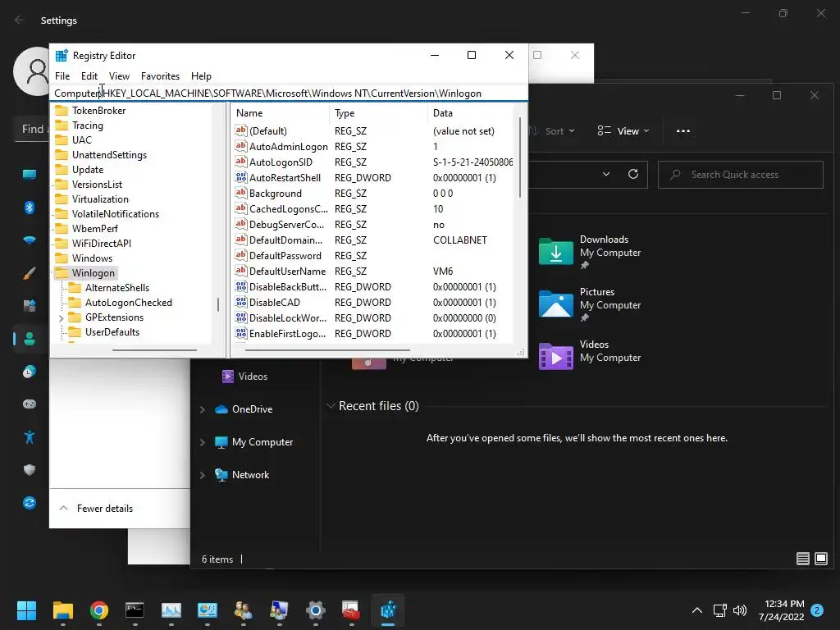Open the See more ellipsis menu
The width and height of the screenshot is (840, 630).
[683, 131]
